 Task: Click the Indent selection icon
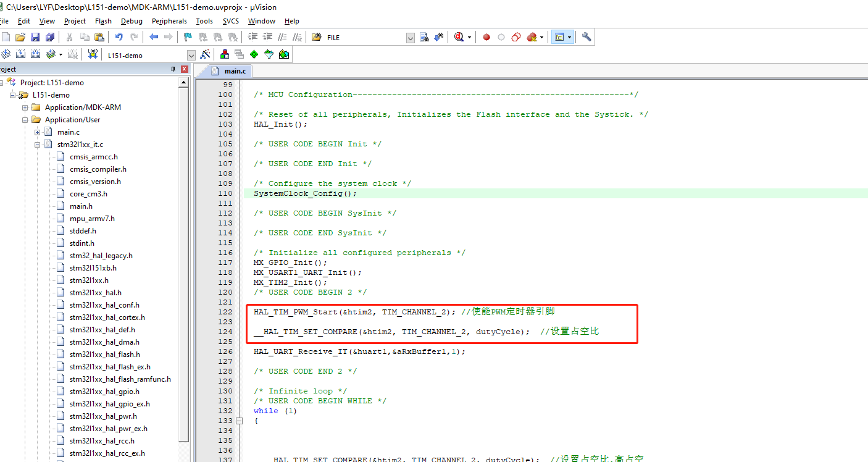click(252, 37)
